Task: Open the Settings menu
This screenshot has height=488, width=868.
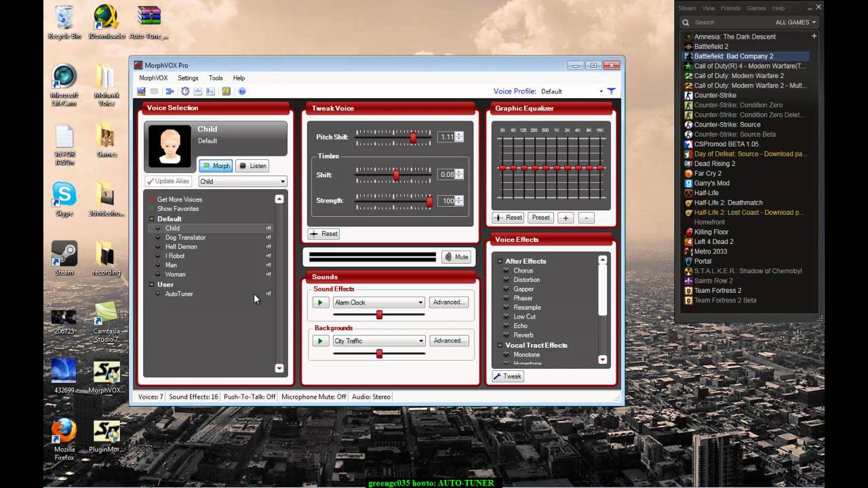Action: pyautogui.click(x=188, y=78)
